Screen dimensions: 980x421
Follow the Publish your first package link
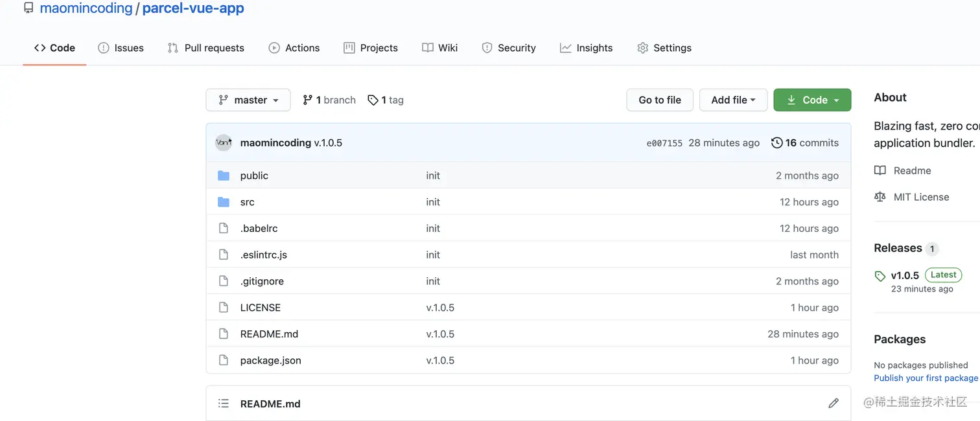point(926,378)
